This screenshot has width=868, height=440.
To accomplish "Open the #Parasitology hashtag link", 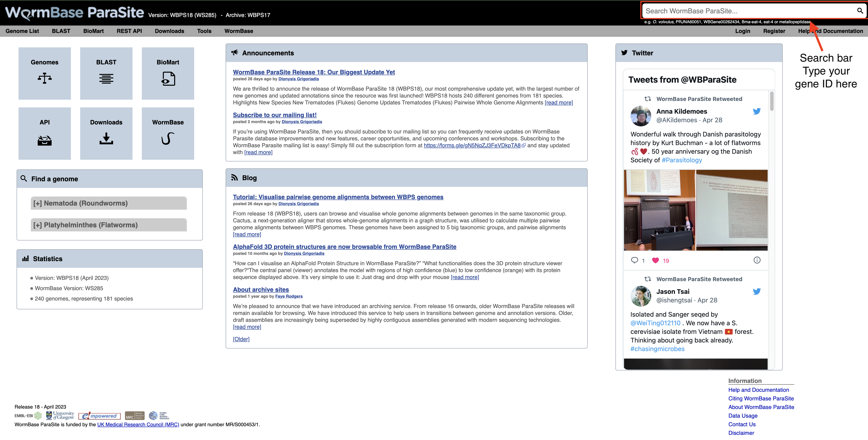I will (682, 160).
